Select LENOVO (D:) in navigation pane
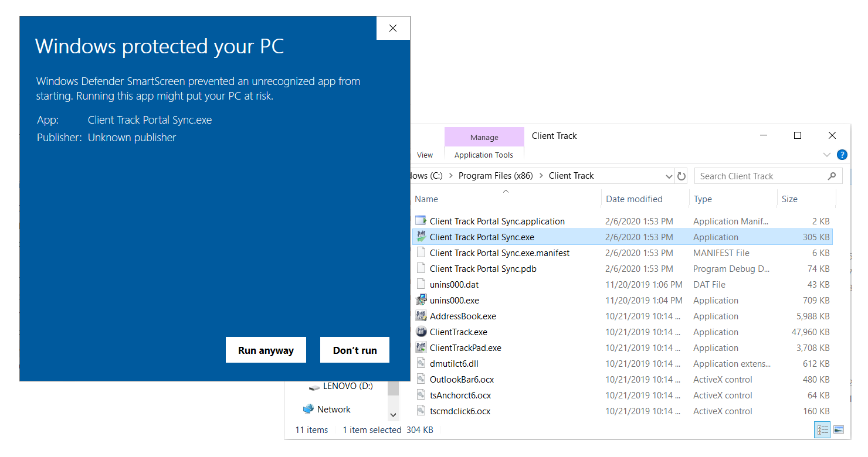This screenshot has height=457, width=868. pos(348,386)
